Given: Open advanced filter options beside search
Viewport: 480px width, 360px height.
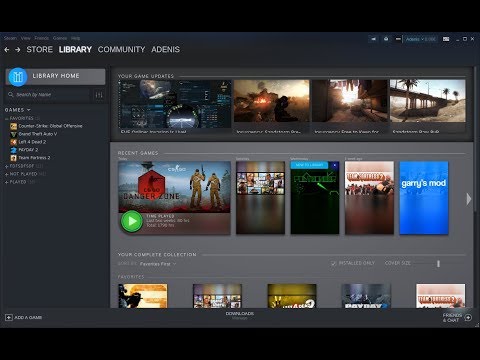Looking at the screenshot, I should tap(99, 95).
